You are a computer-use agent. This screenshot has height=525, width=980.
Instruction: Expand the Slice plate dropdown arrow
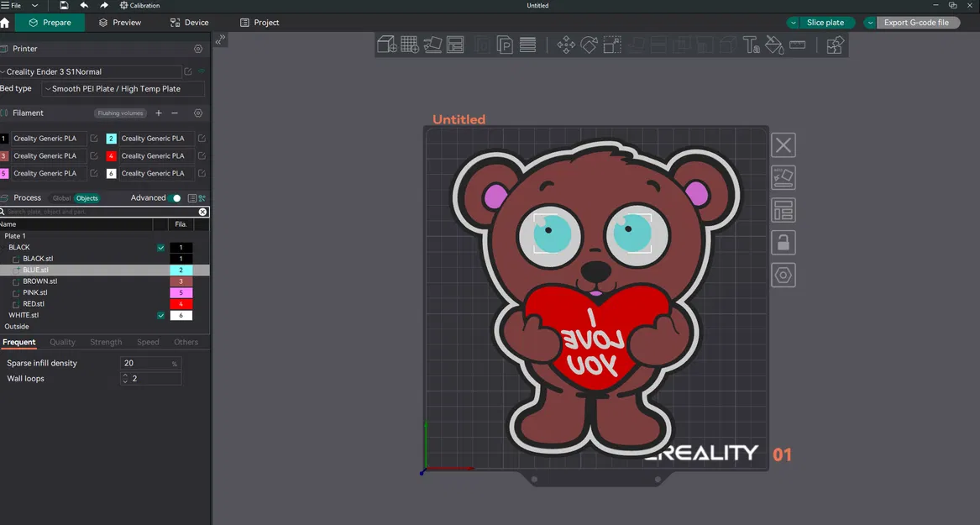coord(793,23)
